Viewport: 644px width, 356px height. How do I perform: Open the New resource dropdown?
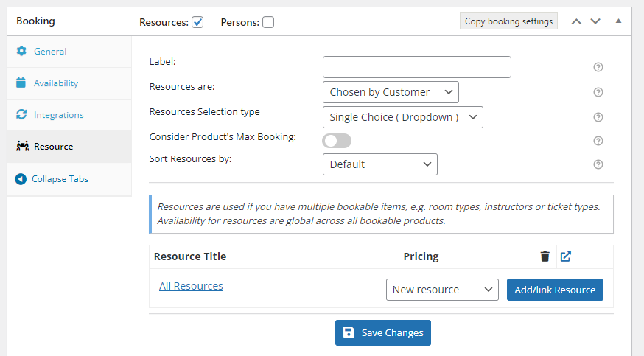442,290
